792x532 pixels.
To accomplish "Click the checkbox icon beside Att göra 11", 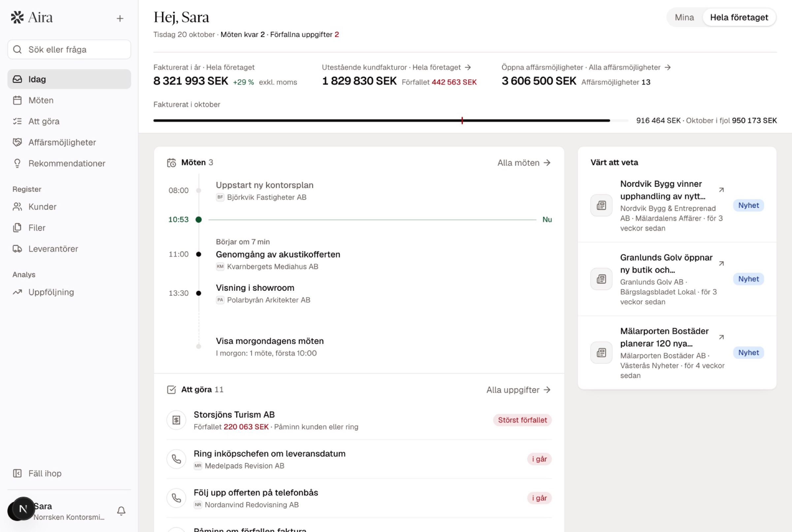I will (172, 390).
